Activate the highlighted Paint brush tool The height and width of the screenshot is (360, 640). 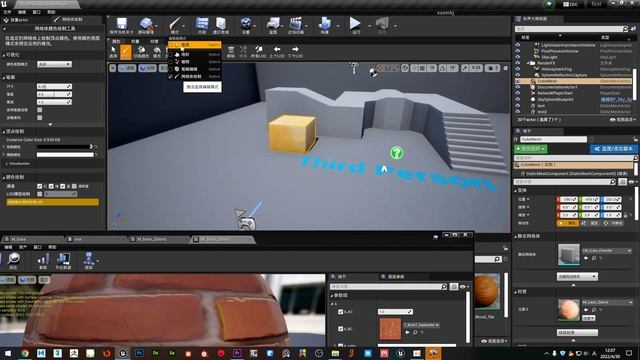pyautogui.click(x=126, y=52)
